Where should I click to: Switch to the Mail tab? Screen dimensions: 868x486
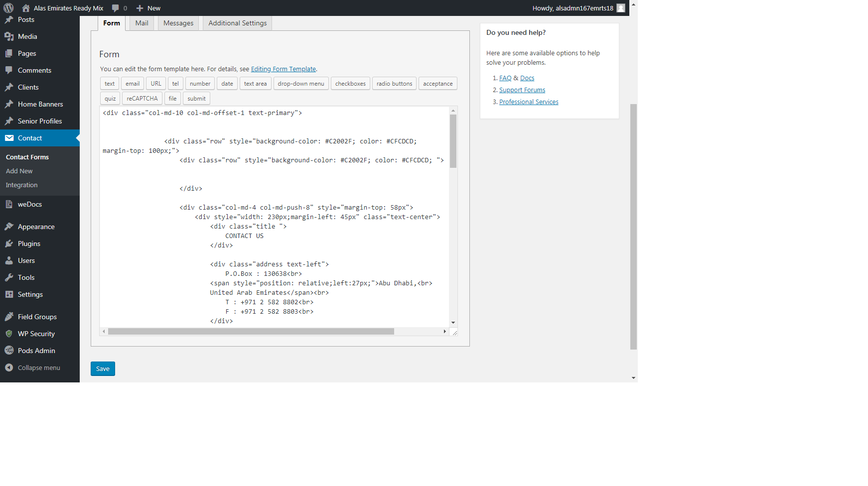(x=142, y=23)
